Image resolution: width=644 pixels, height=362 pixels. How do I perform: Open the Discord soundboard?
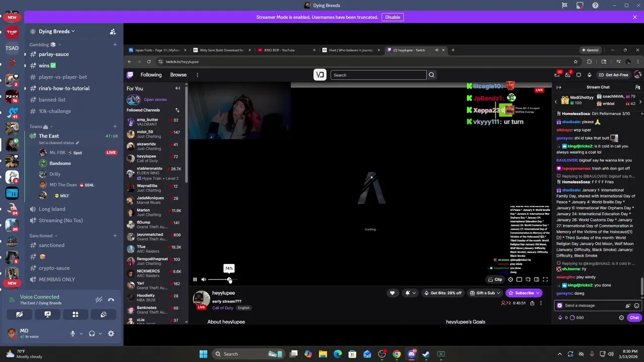click(104, 314)
